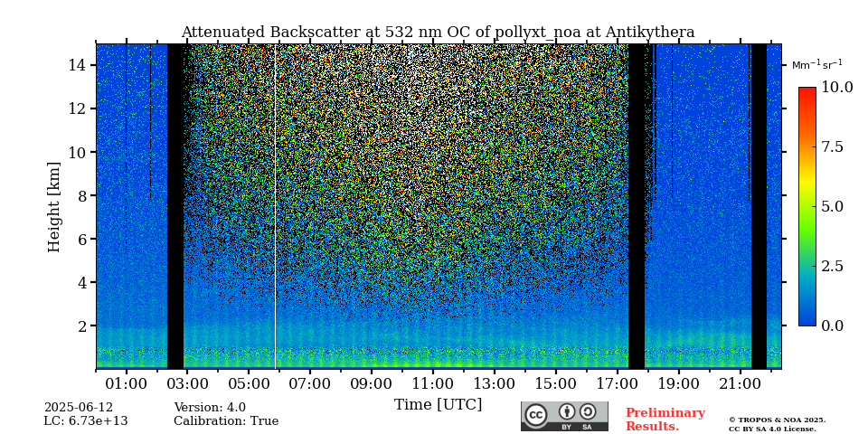
Task: Click the 09:00 time tick label
Action: click(372, 384)
